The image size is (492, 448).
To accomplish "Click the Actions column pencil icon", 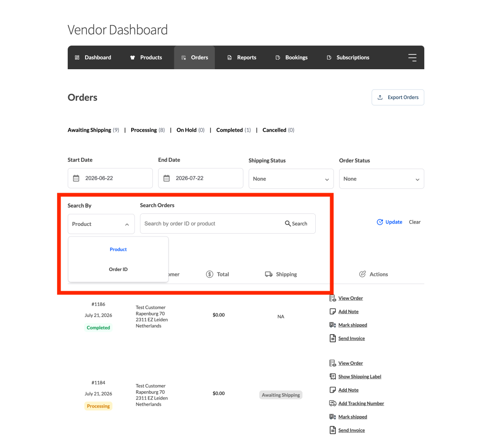I will tap(362, 274).
